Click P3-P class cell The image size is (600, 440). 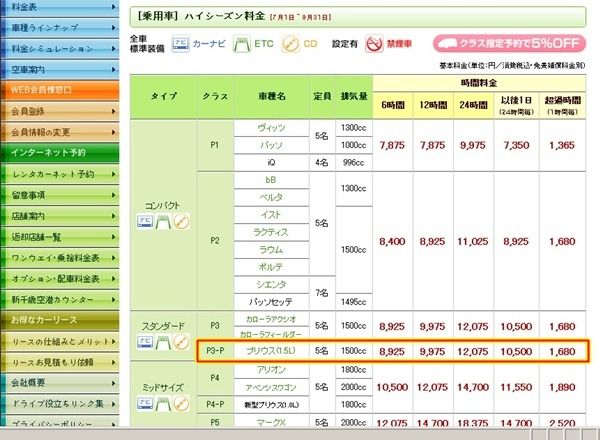(x=215, y=351)
